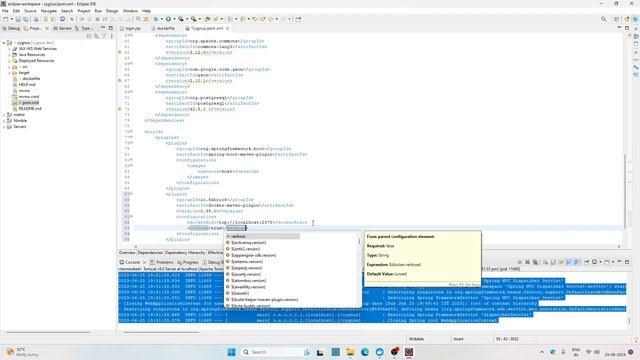Select HELP.md in project tree
Screen dimensions: 640x360
[24, 84]
